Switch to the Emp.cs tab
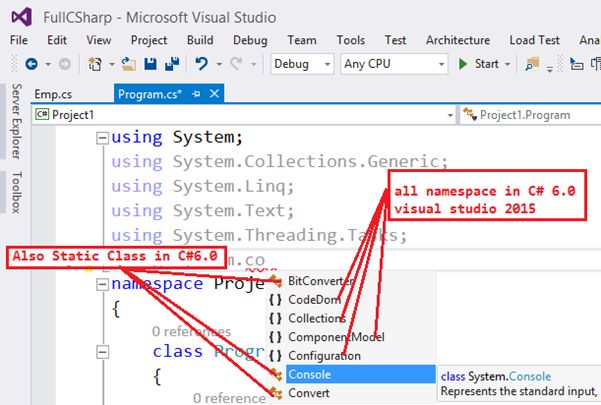601x405 pixels. pos(53,94)
